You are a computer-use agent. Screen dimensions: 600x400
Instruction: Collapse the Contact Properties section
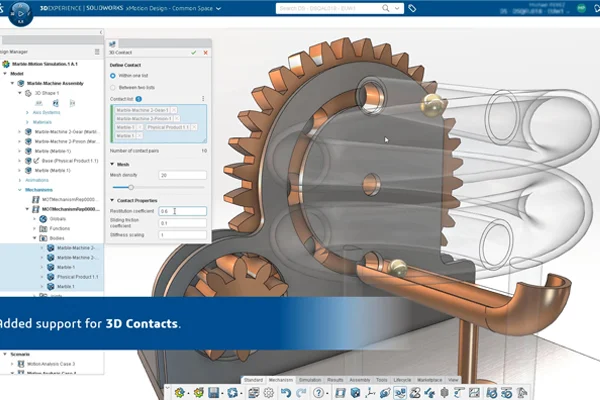(x=112, y=199)
